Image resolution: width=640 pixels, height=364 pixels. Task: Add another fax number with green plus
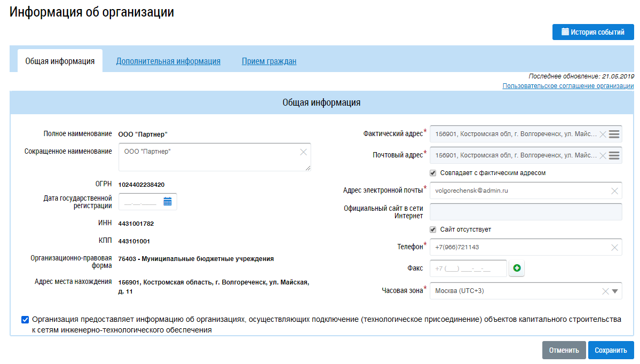tap(517, 269)
